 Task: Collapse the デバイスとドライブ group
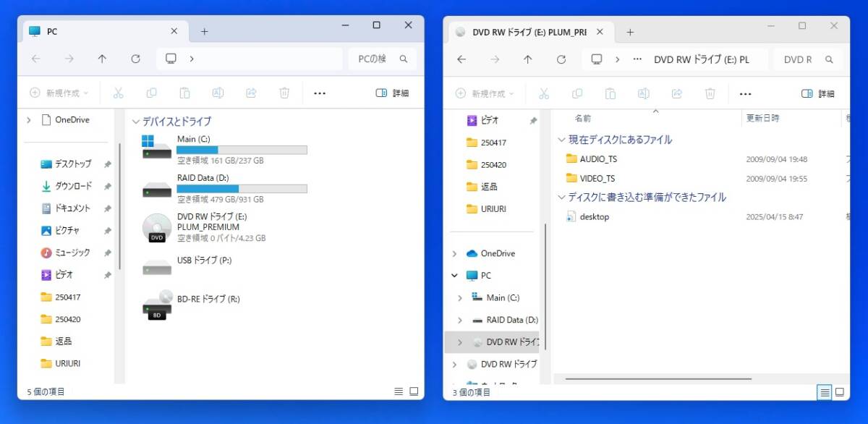click(135, 122)
